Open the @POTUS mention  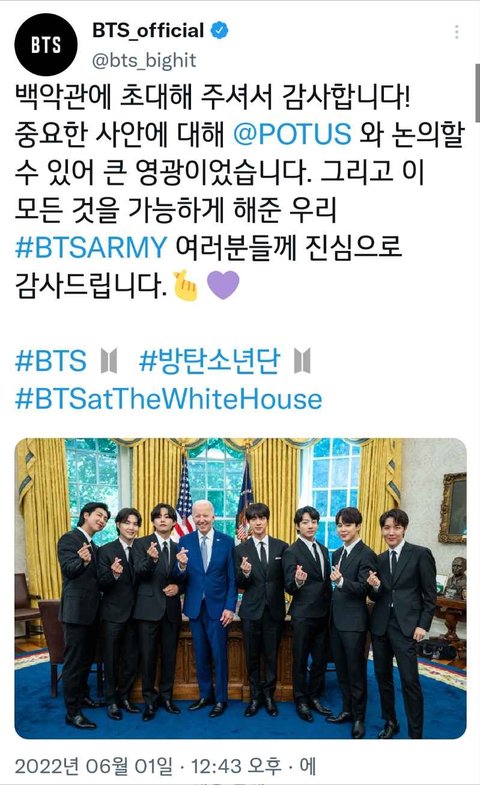click(292, 134)
